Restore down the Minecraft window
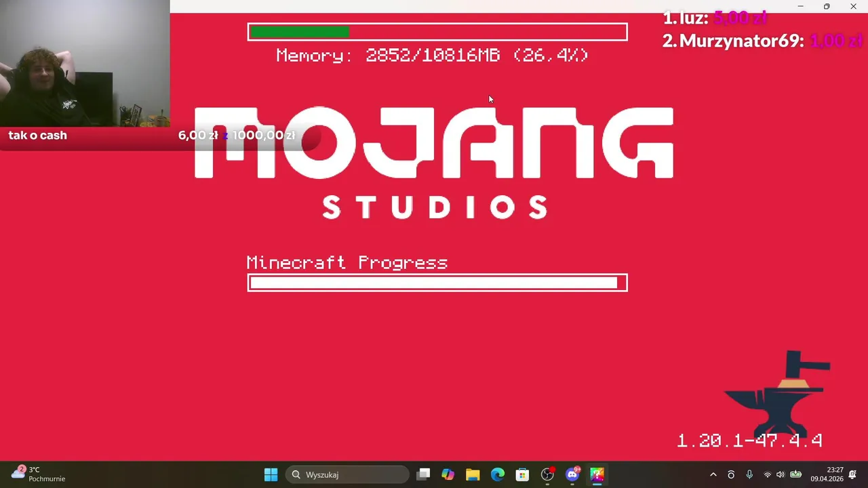The height and width of the screenshot is (488, 868). coord(827,6)
